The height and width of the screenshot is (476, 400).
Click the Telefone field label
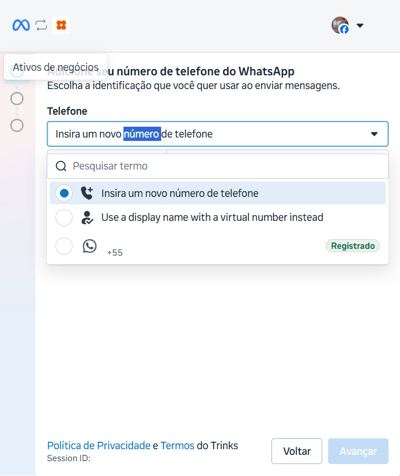pyautogui.click(x=67, y=111)
